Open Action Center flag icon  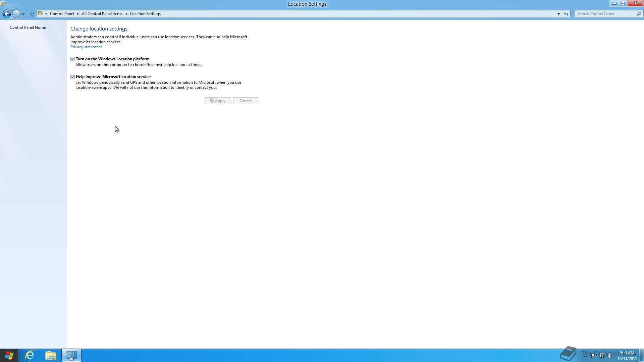click(594, 355)
